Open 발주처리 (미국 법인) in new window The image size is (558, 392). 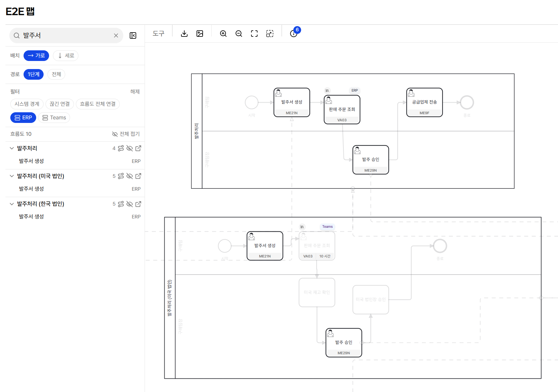point(138,176)
